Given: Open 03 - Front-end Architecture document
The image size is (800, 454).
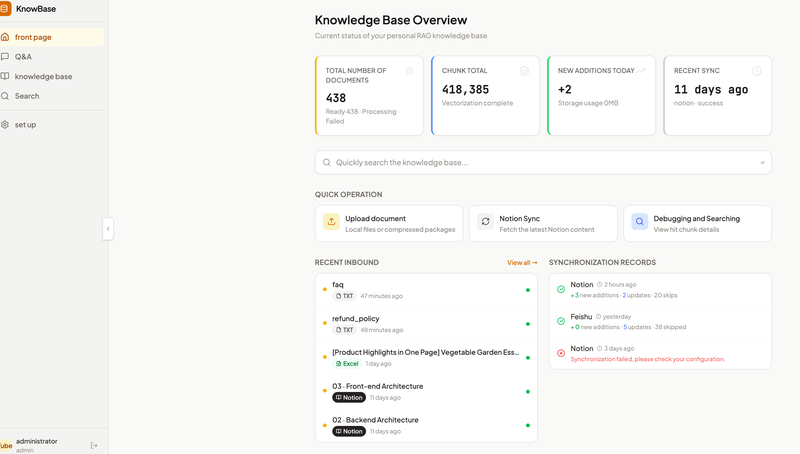Looking at the screenshot, I should pos(426,392).
